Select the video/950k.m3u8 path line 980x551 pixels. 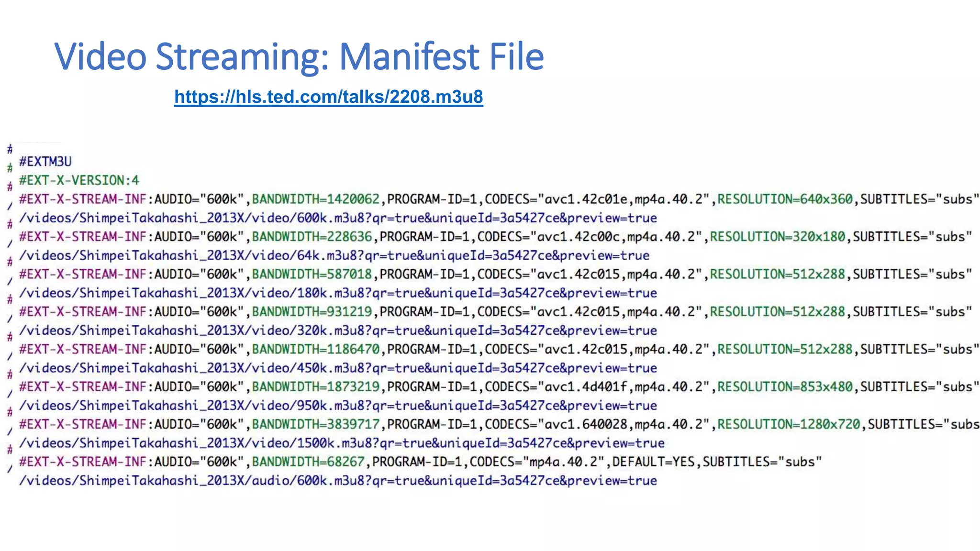[x=338, y=406]
